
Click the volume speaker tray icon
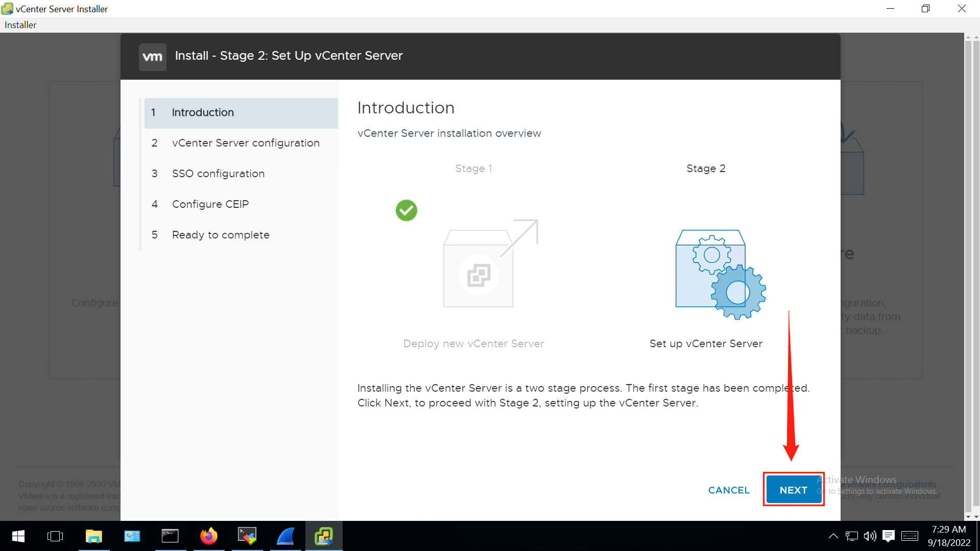(x=870, y=536)
